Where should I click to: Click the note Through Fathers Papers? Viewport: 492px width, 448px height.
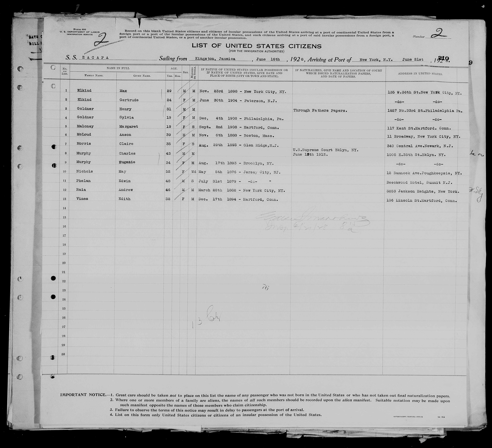tap(320, 110)
